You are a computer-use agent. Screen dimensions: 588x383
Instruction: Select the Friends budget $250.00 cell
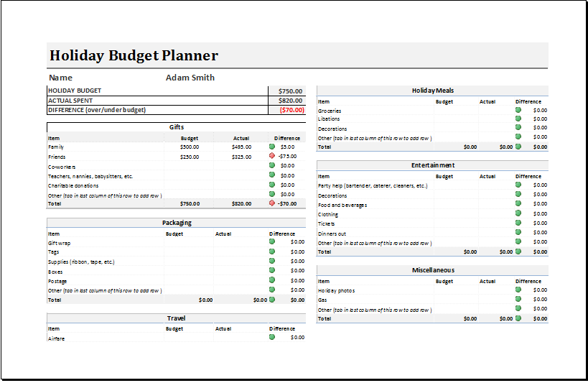[x=190, y=157]
